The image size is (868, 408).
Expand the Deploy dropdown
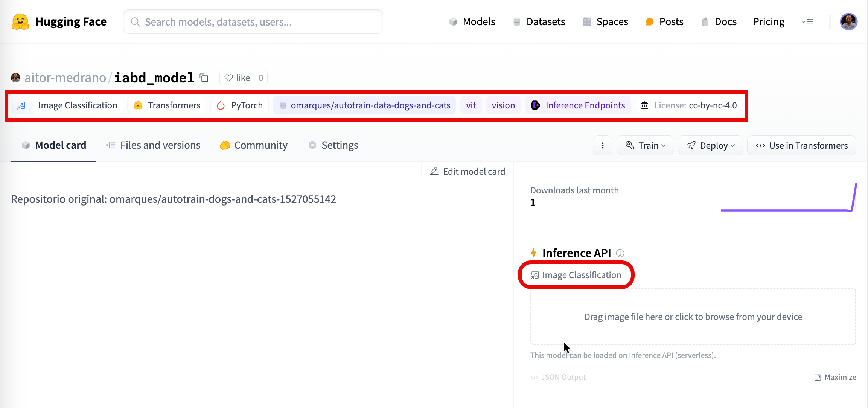(710, 146)
